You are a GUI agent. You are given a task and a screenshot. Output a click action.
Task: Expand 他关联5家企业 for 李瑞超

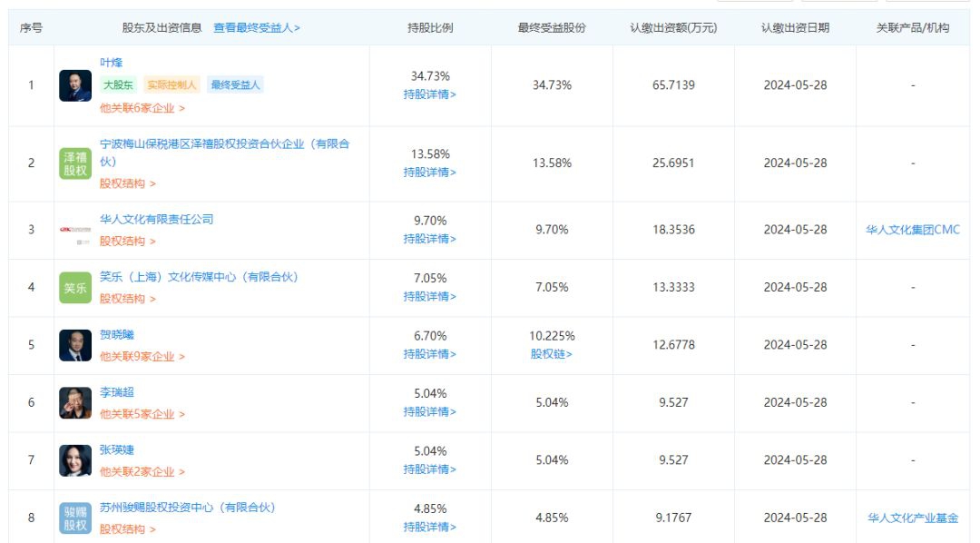(142, 414)
